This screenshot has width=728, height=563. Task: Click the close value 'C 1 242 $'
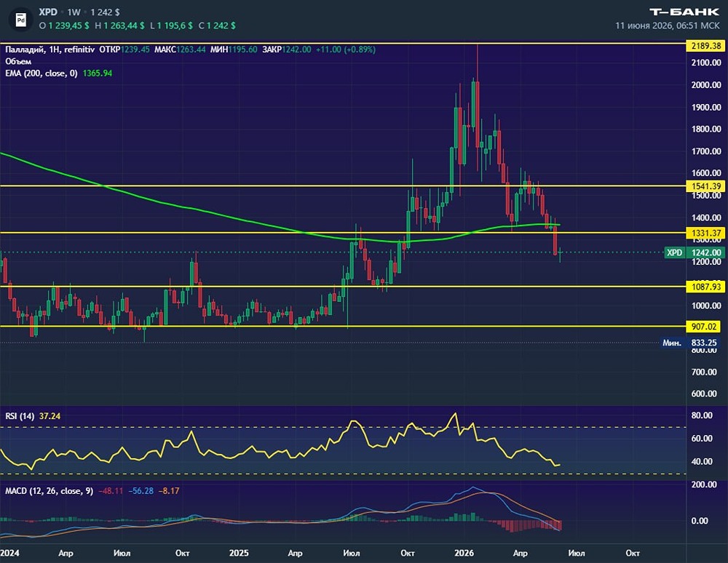click(217, 25)
